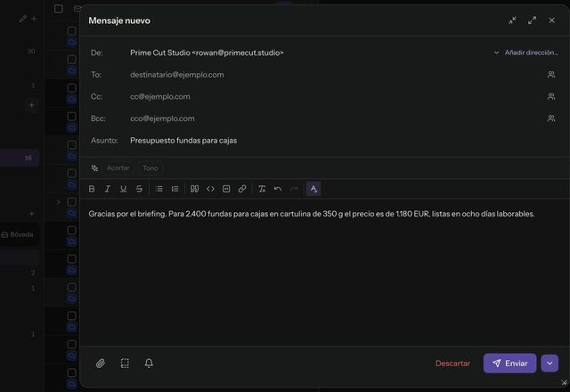Toggle bold formatting in the composer toolbar
This screenshot has height=392, width=570.
[92, 189]
